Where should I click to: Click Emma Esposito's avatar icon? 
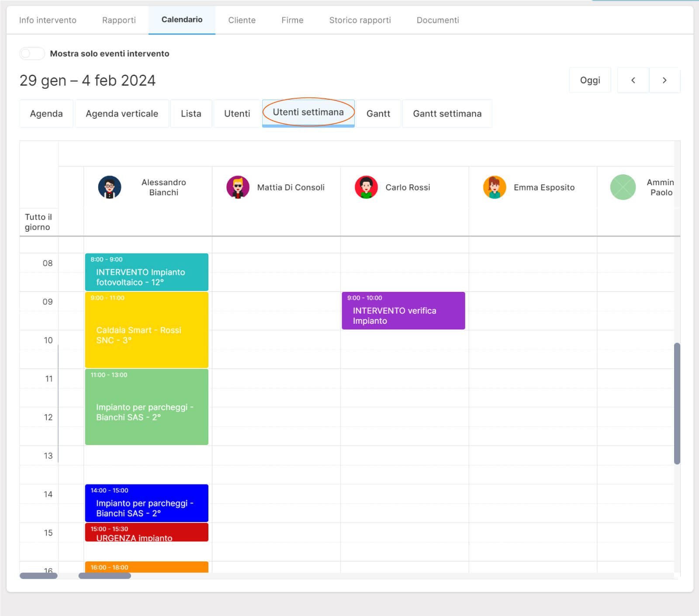[495, 187]
